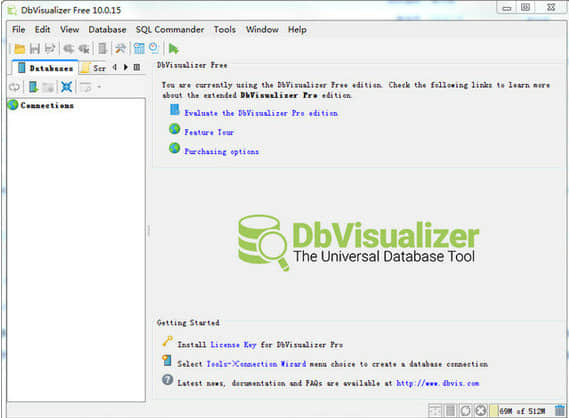Select the Connections tree node

(x=47, y=106)
